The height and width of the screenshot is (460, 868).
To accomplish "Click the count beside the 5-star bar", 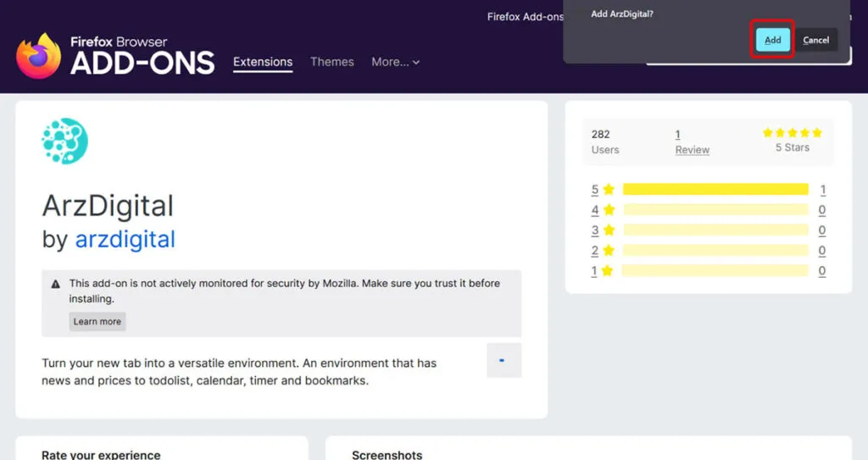I will 822,190.
